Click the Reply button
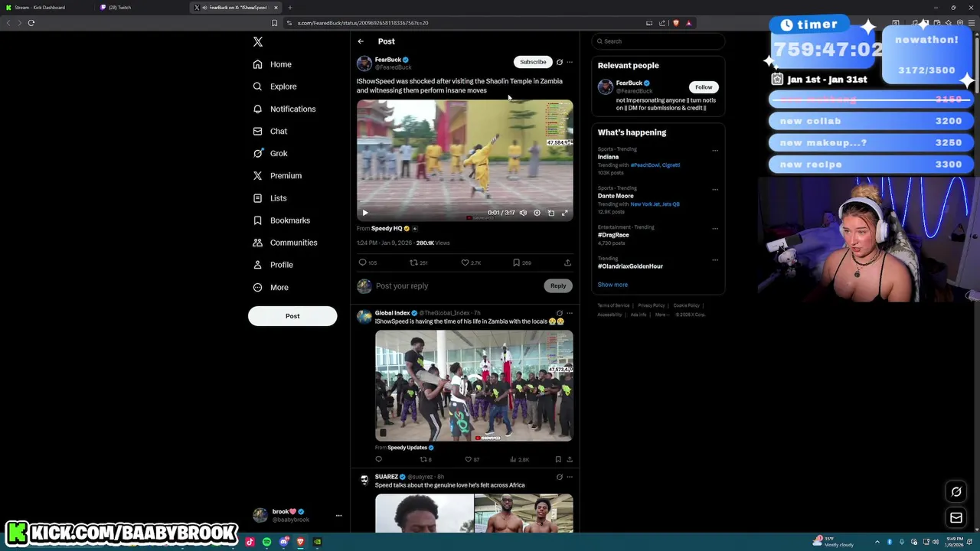Image resolution: width=980 pixels, height=551 pixels. [558, 285]
